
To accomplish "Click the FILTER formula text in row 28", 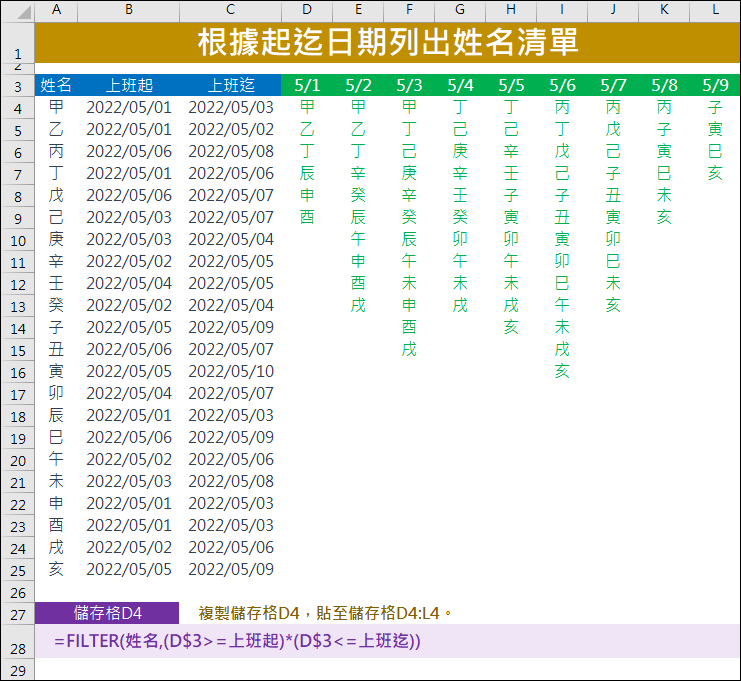I will tap(237, 641).
